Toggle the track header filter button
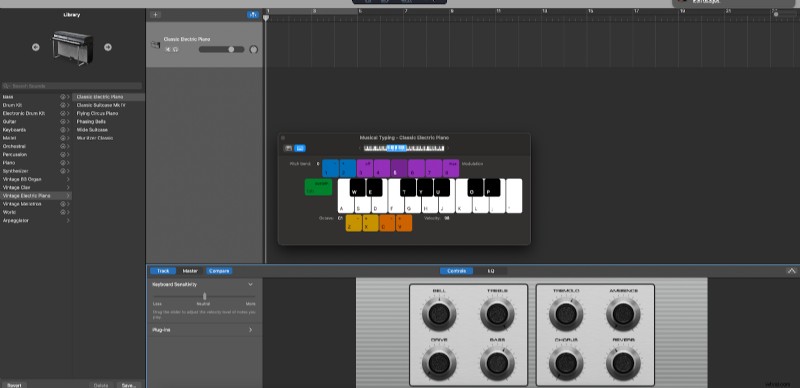This screenshot has height=388, width=800. click(253, 15)
